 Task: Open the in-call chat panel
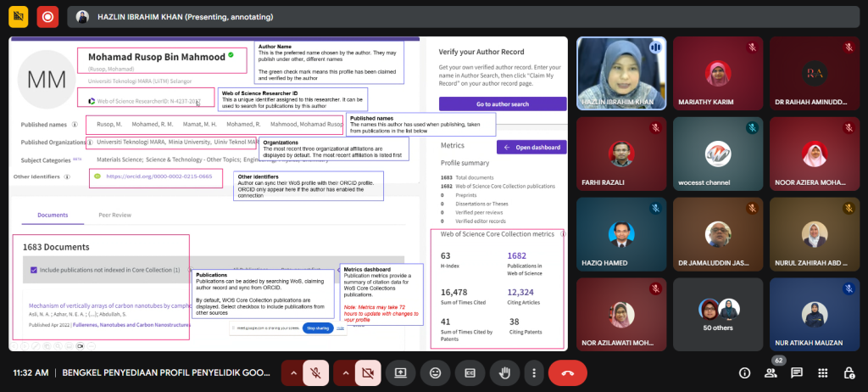click(x=797, y=372)
